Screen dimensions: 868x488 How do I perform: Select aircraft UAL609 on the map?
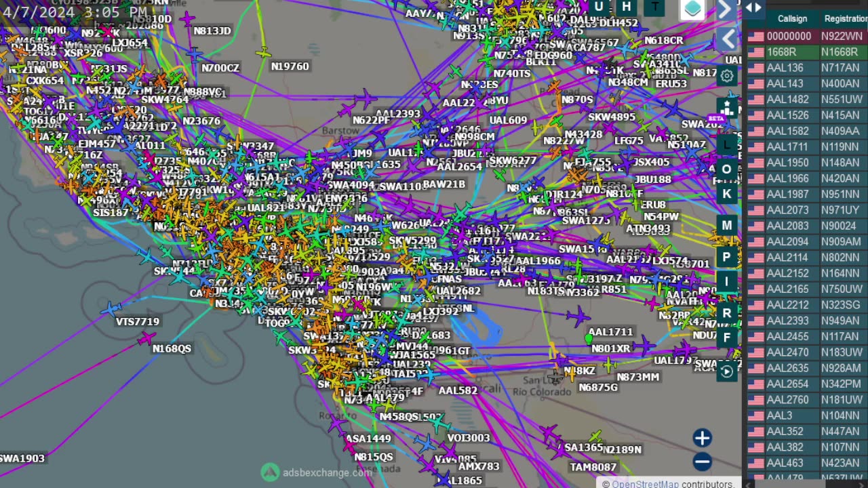508,120
